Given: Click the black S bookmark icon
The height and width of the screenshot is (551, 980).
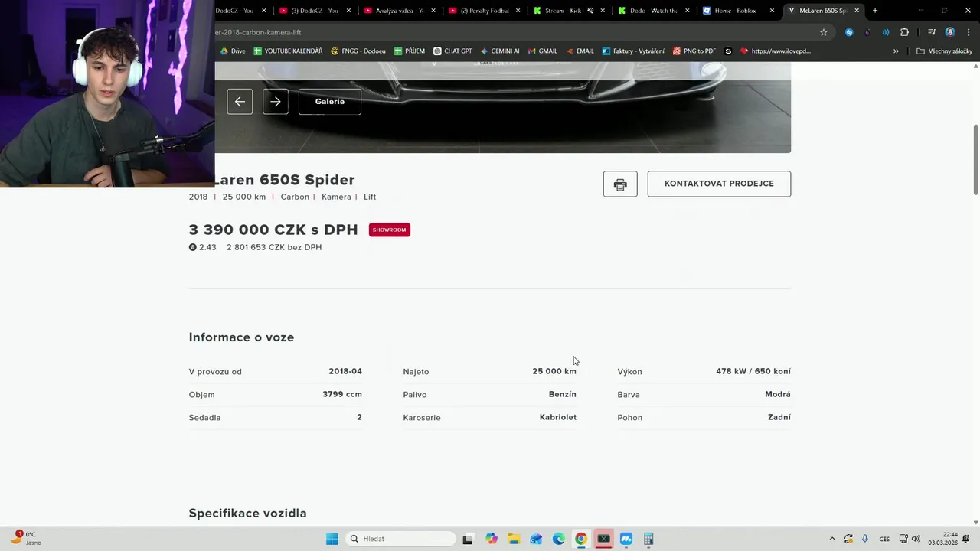Looking at the screenshot, I should point(728,51).
